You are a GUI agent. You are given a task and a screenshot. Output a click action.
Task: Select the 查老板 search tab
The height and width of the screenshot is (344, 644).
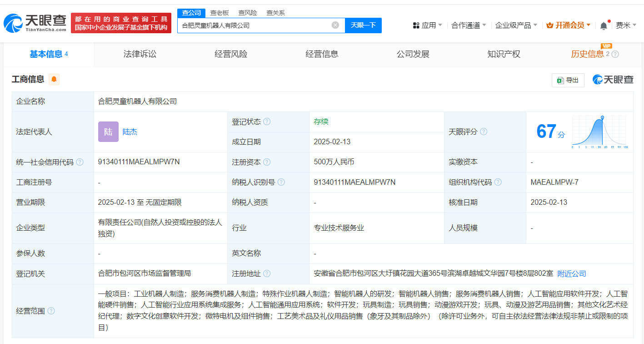pos(220,13)
